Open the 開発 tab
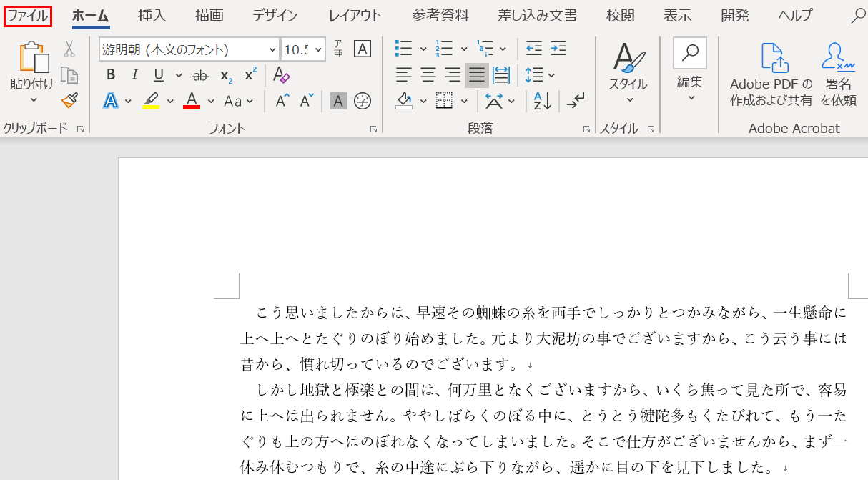This screenshot has height=480, width=868. [x=735, y=15]
